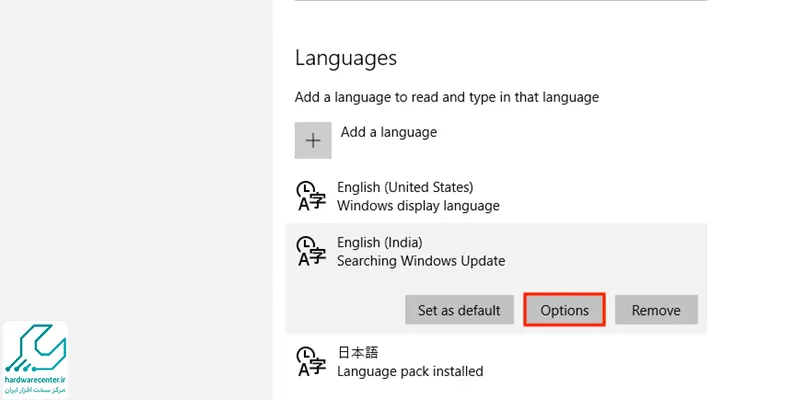Click the "Add a language" label
Image resolution: width=800 pixels, height=400 pixels.
click(389, 132)
